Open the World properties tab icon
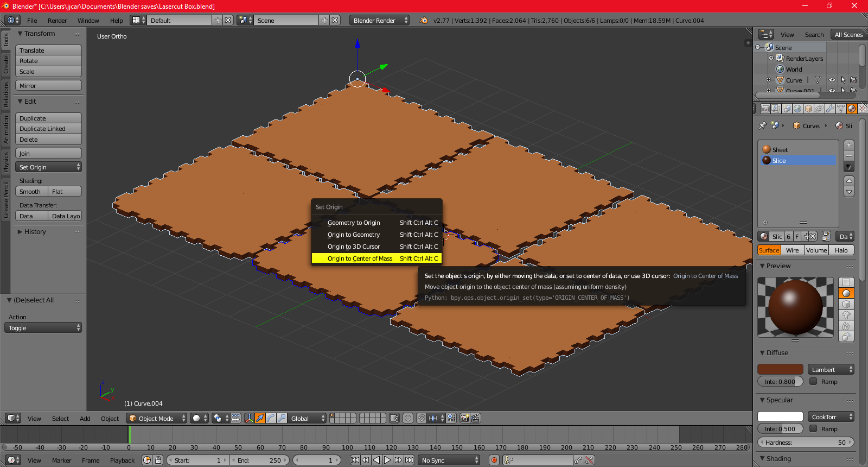The height and width of the screenshot is (467, 868). tap(797, 109)
